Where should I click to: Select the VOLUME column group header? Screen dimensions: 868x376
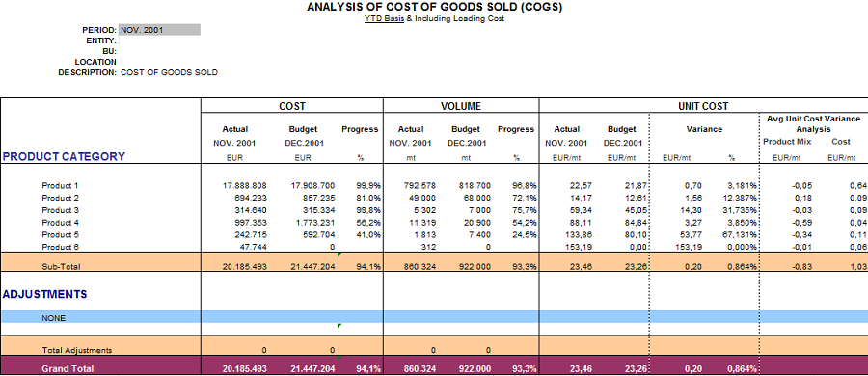coord(461,105)
